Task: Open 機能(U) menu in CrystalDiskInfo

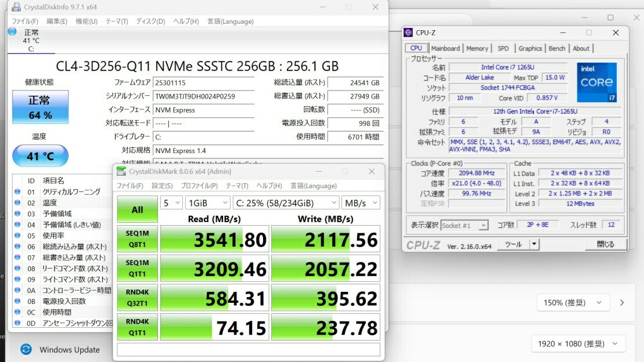Action: click(x=87, y=21)
